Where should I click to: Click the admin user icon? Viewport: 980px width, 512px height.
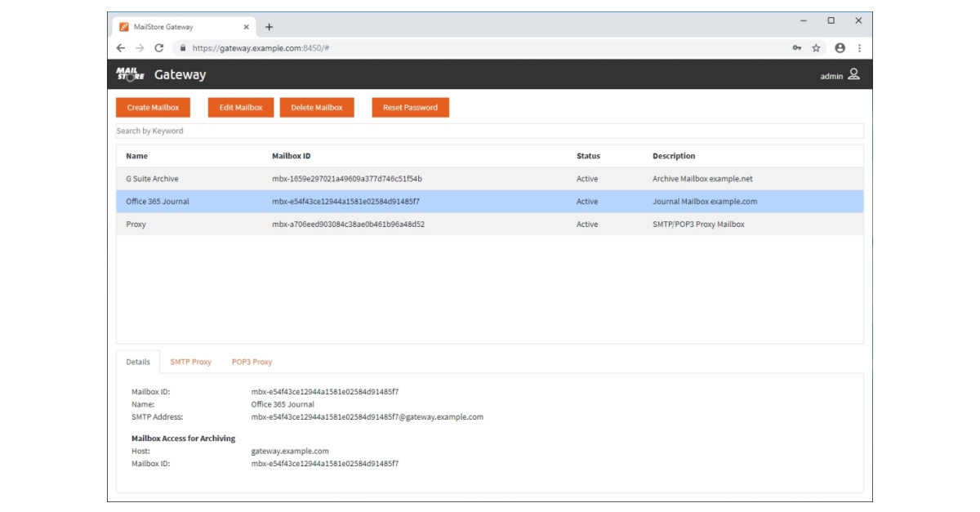(x=853, y=74)
